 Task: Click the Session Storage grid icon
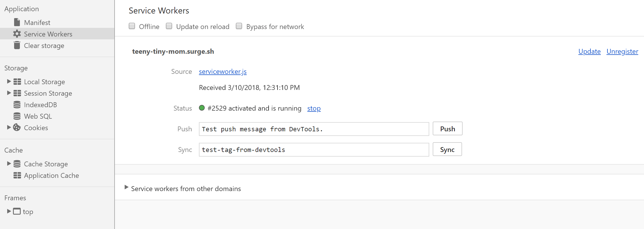(17, 93)
